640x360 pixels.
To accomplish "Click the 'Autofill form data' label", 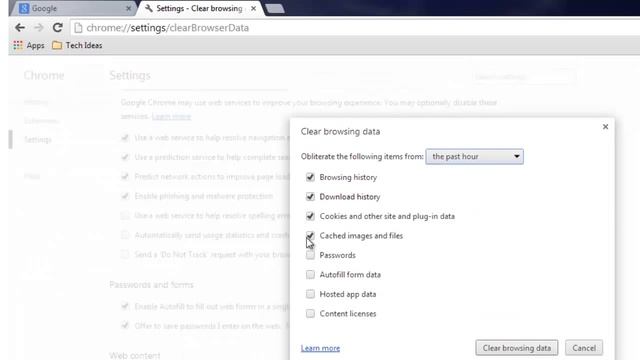I will coord(350,275).
